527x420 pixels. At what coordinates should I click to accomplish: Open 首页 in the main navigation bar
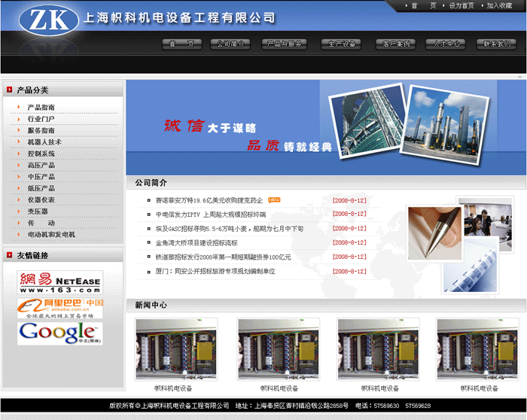(x=182, y=44)
